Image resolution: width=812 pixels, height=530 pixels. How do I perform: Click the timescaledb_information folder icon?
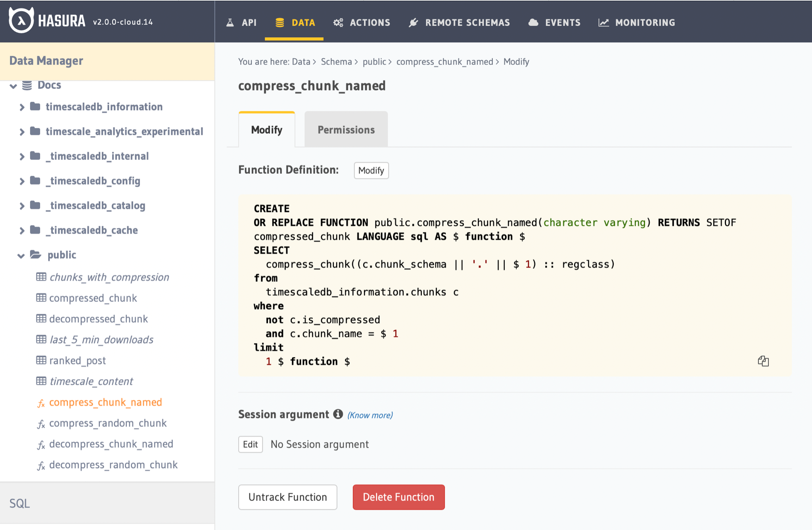point(35,106)
